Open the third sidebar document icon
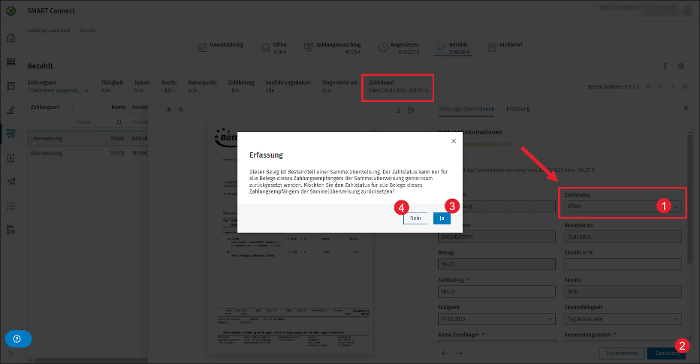 [x=11, y=86]
